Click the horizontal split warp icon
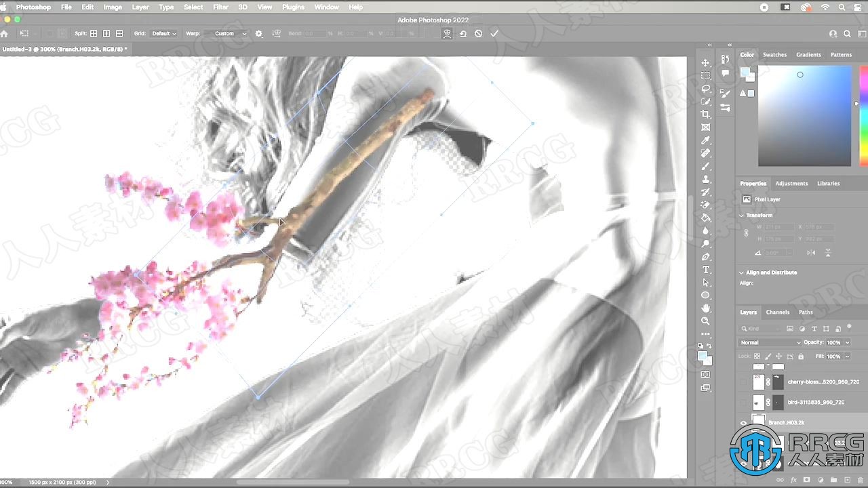Viewport: 868px width, 488px height. (x=119, y=33)
